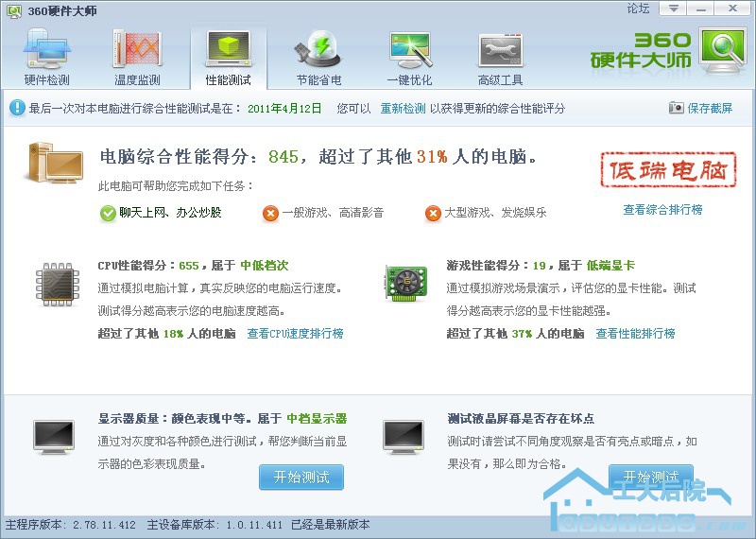
Task: Click the monitor icon beside 显示器质量
Action: (54, 437)
